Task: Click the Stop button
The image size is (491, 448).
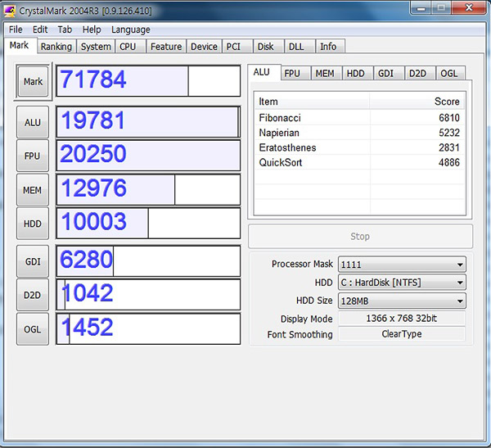Action: coord(360,236)
